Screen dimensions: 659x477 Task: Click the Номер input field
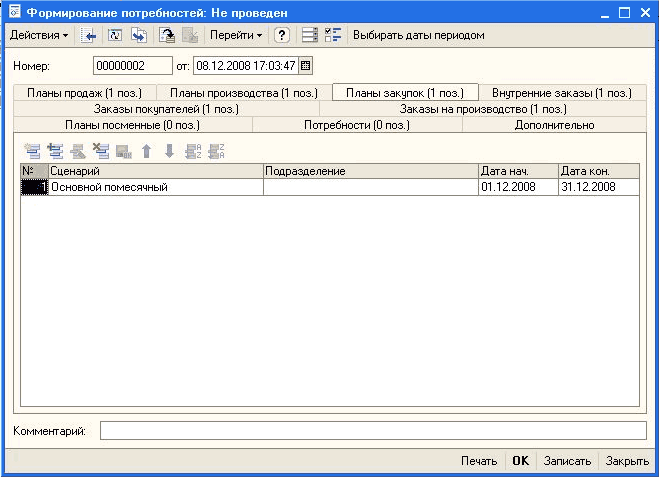[x=132, y=66]
